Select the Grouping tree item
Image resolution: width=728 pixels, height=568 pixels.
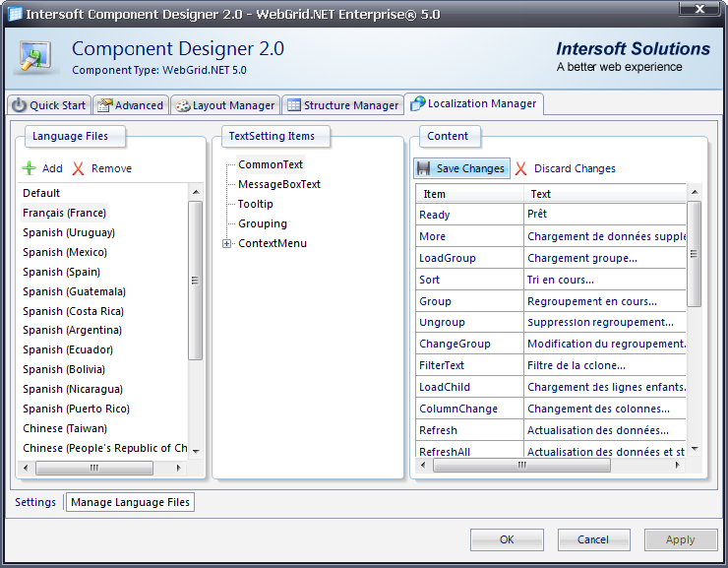click(263, 223)
